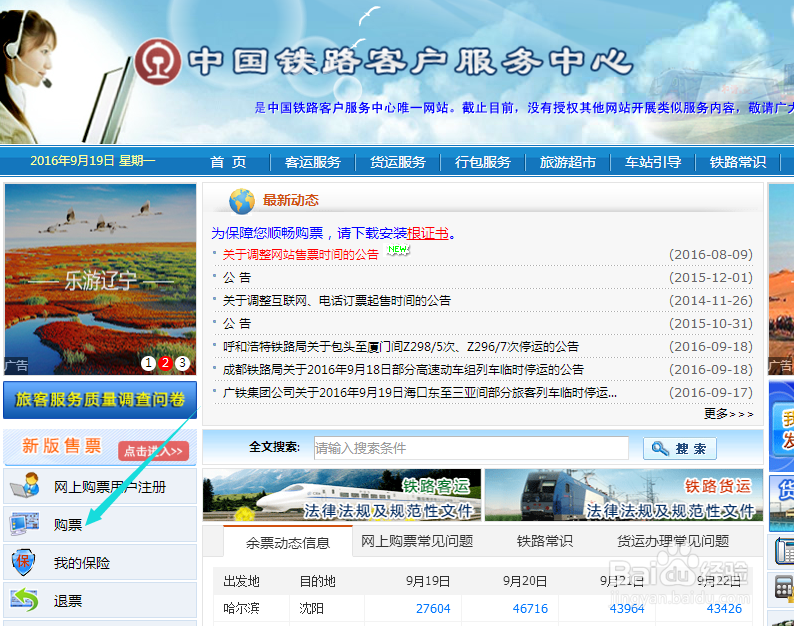Open 行包服务 menu

pyautogui.click(x=483, y=162)
